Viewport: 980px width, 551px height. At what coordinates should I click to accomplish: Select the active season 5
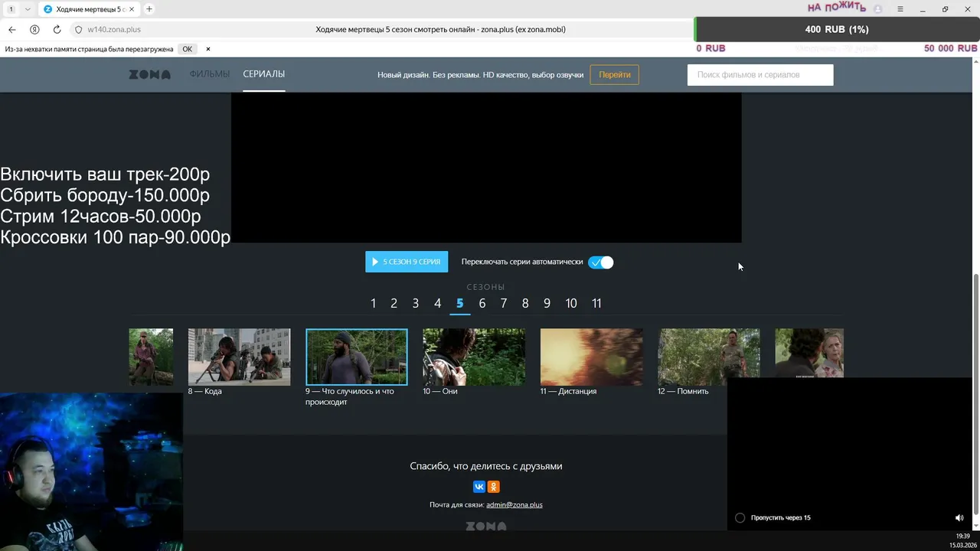pos(460,303)
